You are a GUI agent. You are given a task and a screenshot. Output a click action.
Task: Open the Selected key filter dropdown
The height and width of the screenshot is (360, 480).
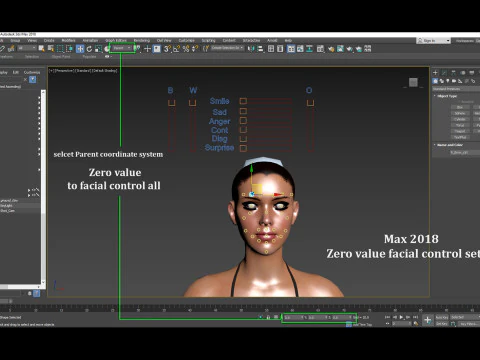(x=465, y=317)
